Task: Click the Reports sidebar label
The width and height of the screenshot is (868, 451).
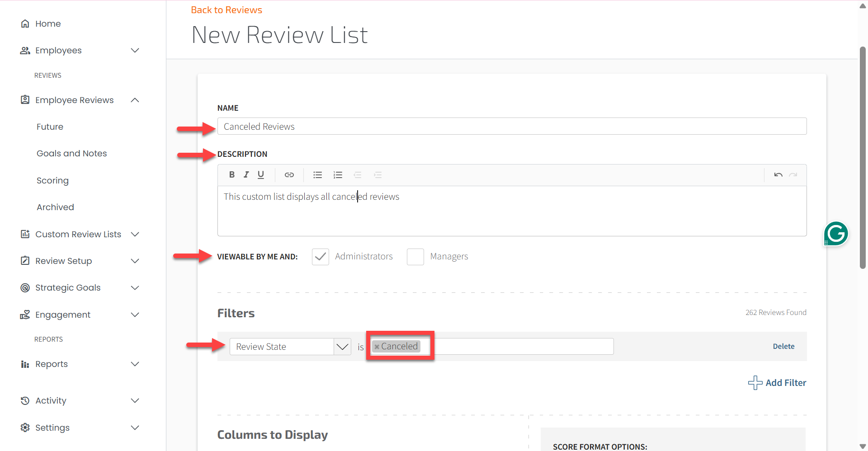Action: (52, 364)
